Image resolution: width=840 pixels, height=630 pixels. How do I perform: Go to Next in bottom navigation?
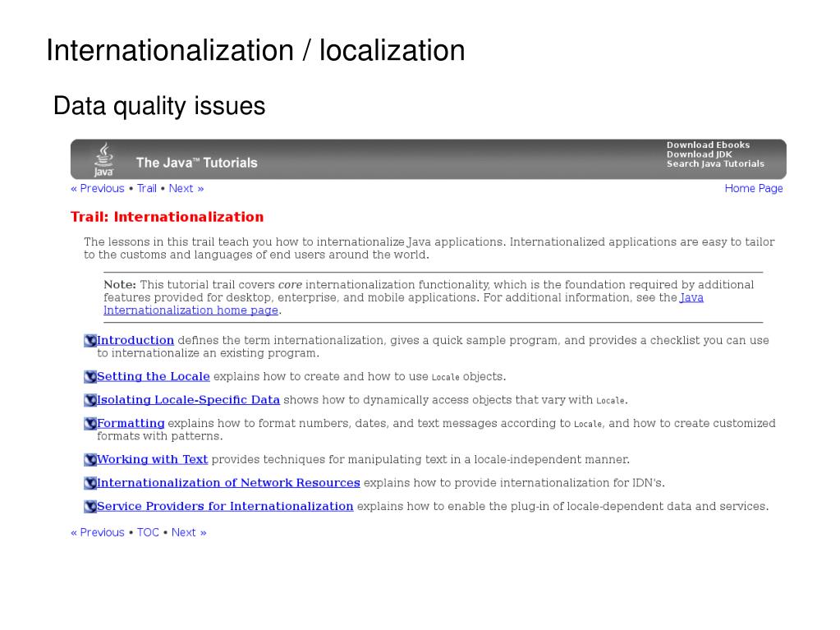[189, 532]
